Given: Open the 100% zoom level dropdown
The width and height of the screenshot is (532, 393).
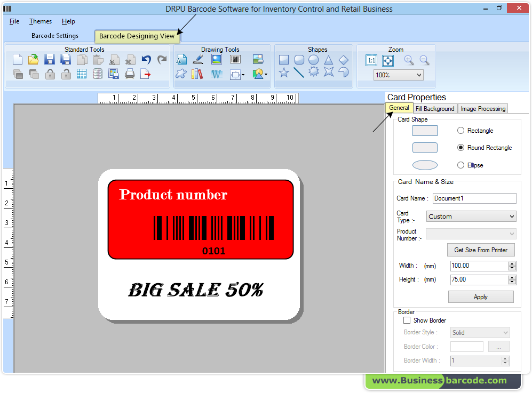Looking at the screenshot, I should [x=398, y=75].
